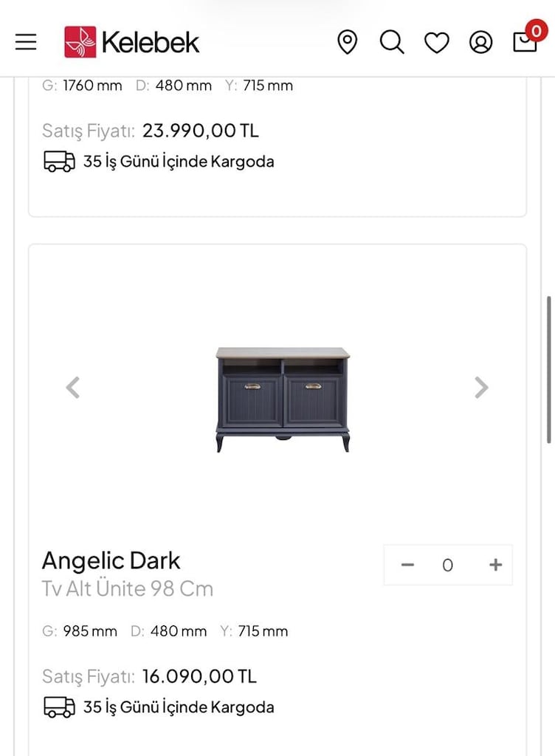
Task: Open the shopping cart icon
Action: (x=524, y=42)
